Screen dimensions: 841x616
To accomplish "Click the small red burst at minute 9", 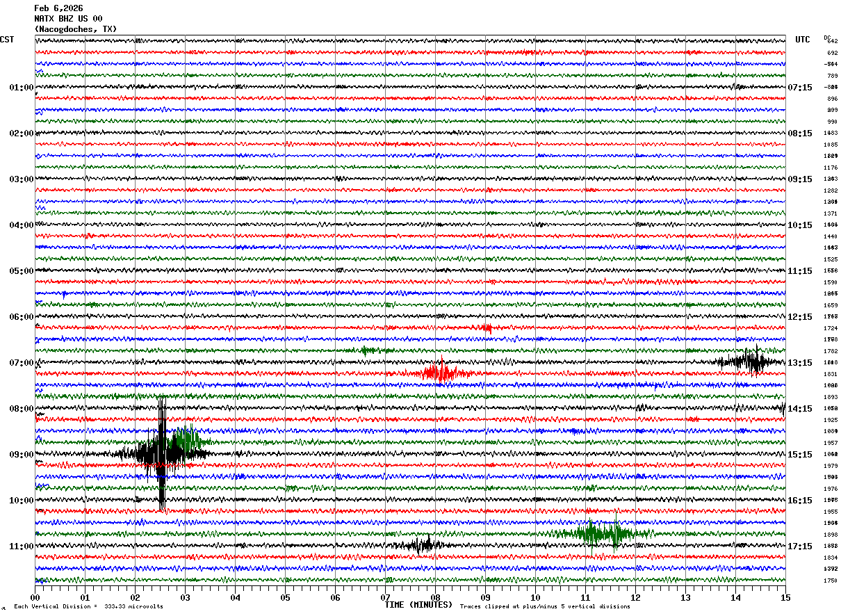I will 487,327.
